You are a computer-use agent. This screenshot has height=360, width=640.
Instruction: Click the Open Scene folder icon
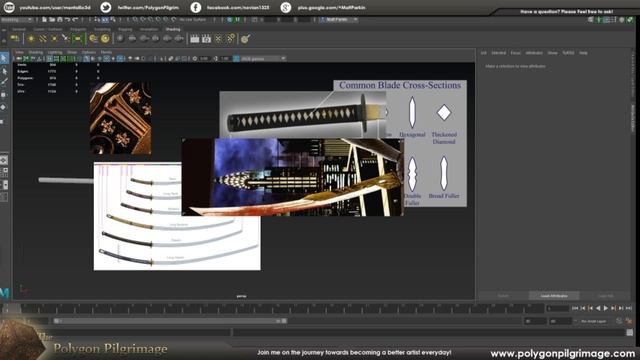[x=52, y=20]
